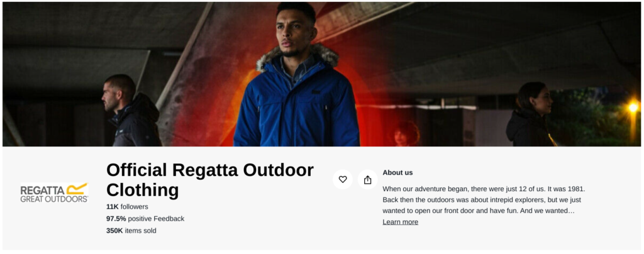This screenshot has width=644, height=254.
Task: Click the About us description paragraph
Action: [x=484, y=200]
